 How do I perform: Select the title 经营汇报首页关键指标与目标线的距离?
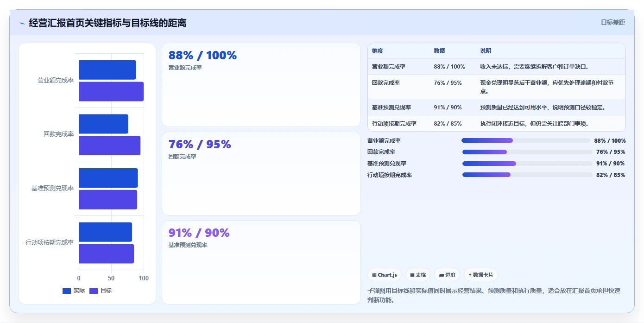pyautogui.click(x=107, y=23)
